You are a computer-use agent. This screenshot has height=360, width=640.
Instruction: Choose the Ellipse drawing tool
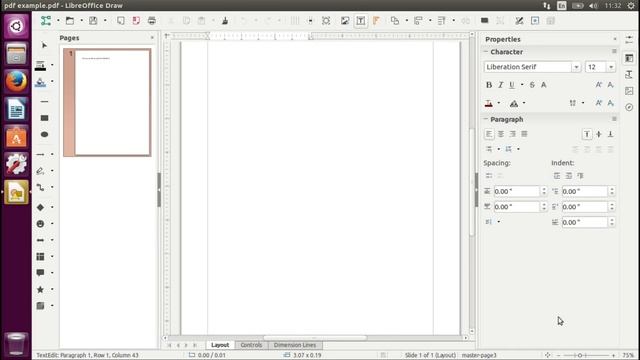tap(44, 134)
